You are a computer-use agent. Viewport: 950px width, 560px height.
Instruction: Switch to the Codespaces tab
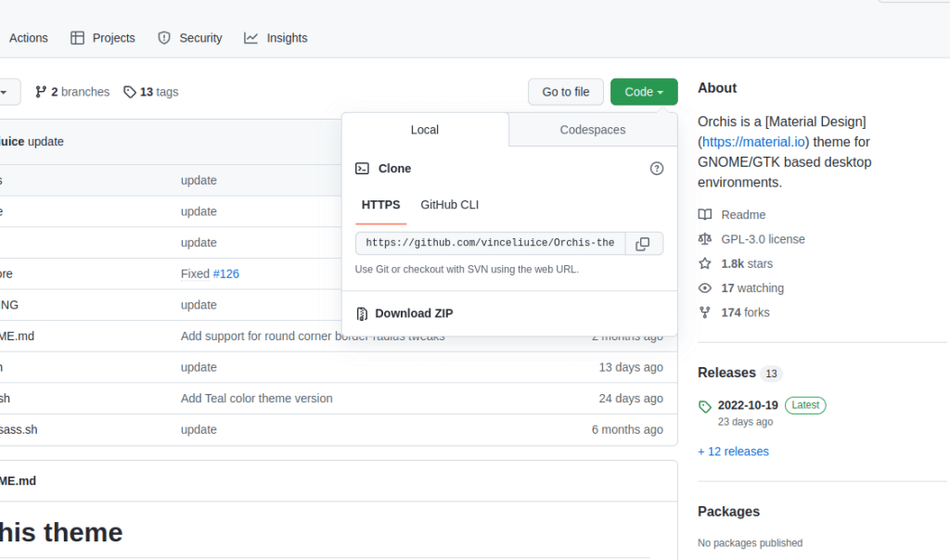593,130
